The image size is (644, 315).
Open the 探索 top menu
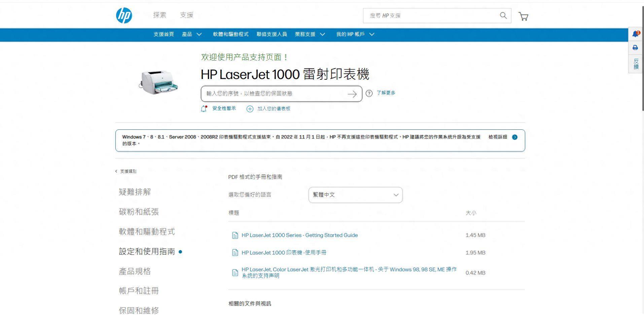pos(159,15)
